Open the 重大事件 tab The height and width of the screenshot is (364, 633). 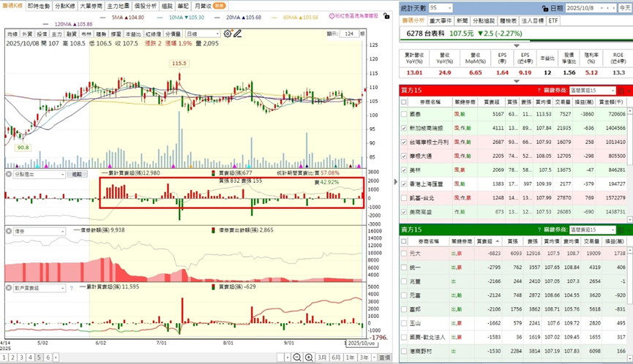[441, 20]
